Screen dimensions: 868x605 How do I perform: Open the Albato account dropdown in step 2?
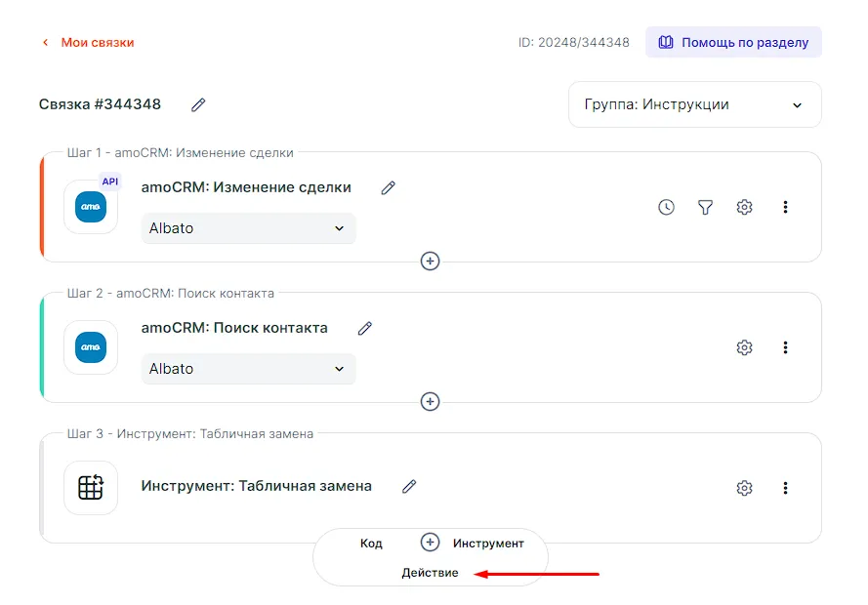[x=248, y=369]
